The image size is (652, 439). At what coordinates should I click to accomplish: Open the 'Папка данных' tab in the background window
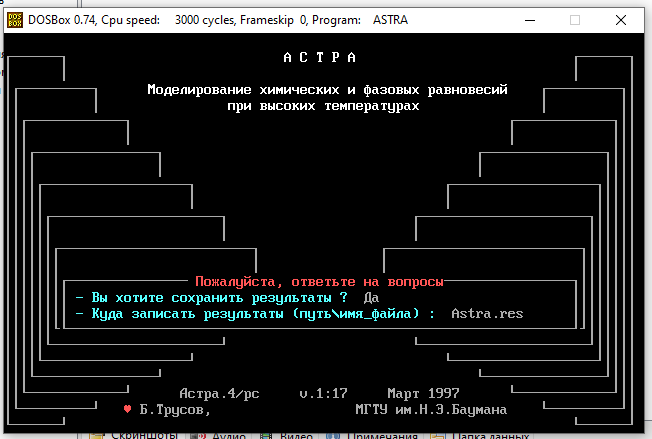point(479,435)
